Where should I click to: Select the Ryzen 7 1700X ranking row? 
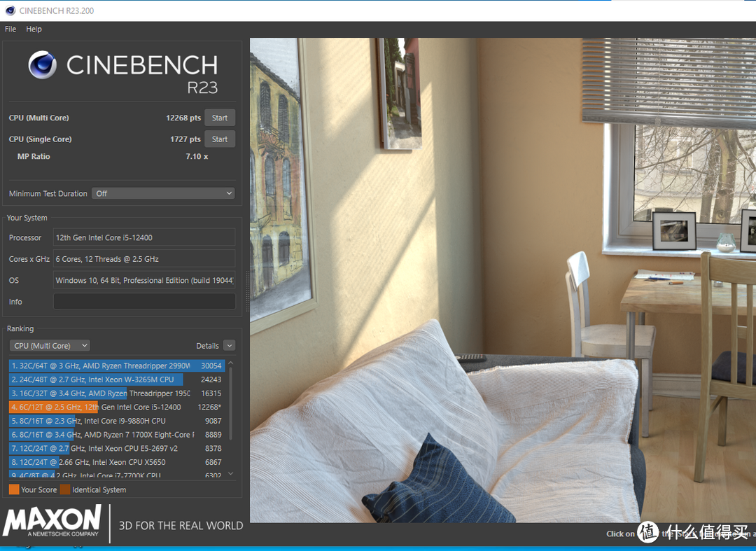click(116, 434)
